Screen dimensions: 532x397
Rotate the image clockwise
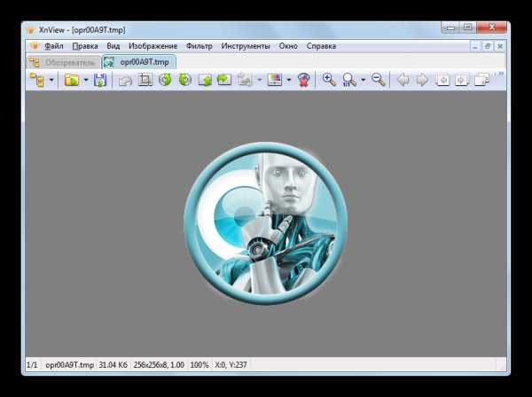[185, 80]
